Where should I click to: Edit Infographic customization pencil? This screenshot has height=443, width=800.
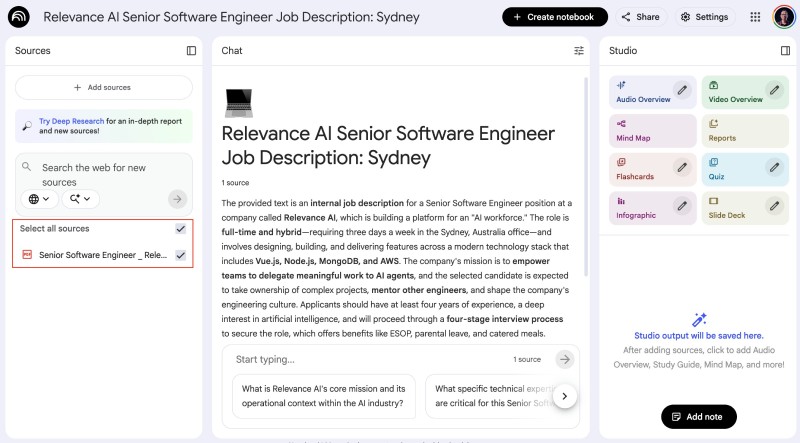(x=681, y=206)
